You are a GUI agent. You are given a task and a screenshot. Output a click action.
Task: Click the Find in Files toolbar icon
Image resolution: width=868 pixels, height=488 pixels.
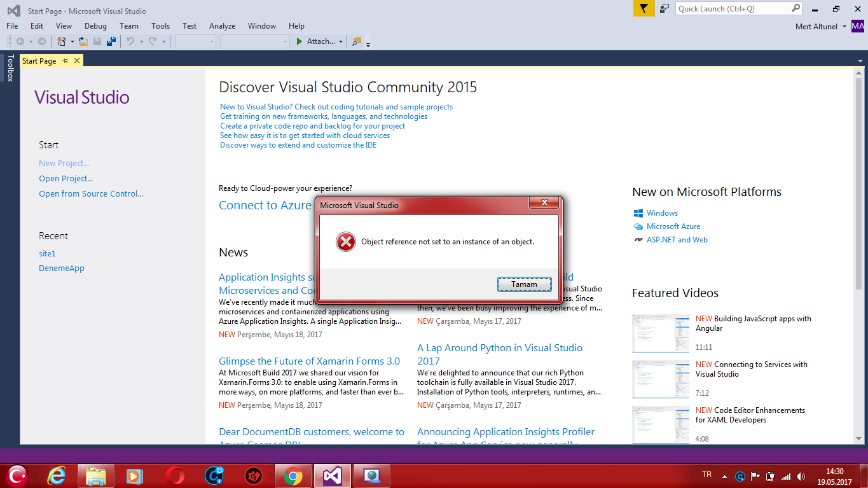coord(356,41)
